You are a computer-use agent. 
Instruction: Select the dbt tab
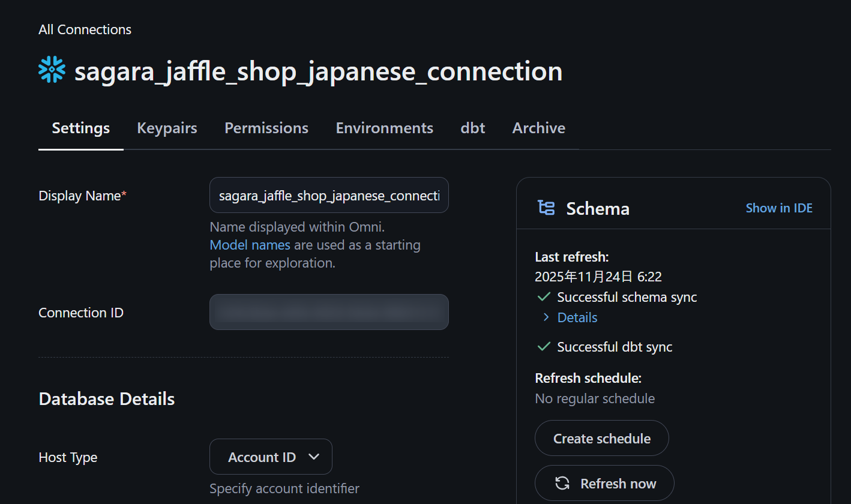point(473,128)
